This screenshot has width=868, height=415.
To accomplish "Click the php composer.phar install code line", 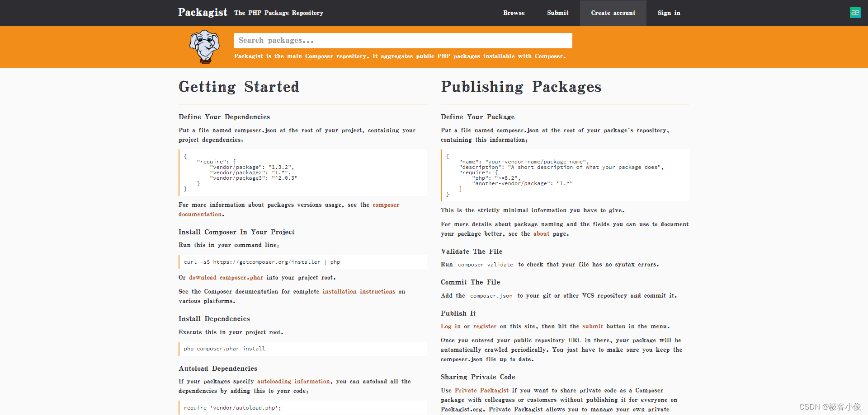I will click(x=303, y=349).
